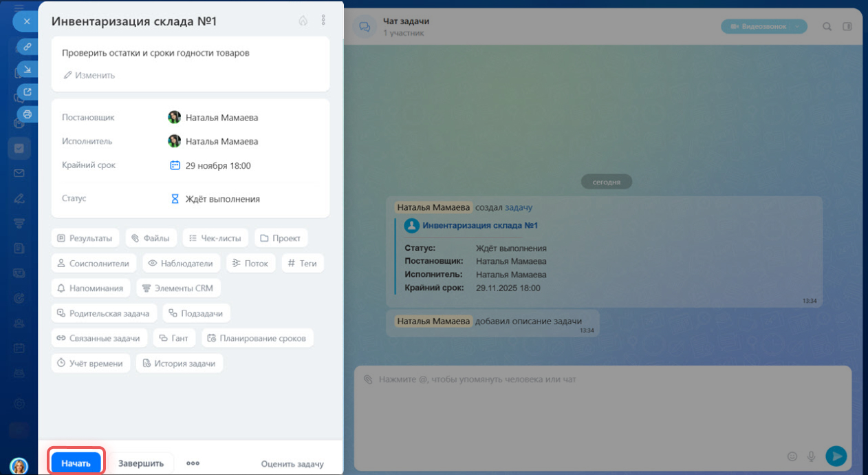Add Подзадачи to the task
Viewport: 868px width, 475px height.
click(197, 313)
